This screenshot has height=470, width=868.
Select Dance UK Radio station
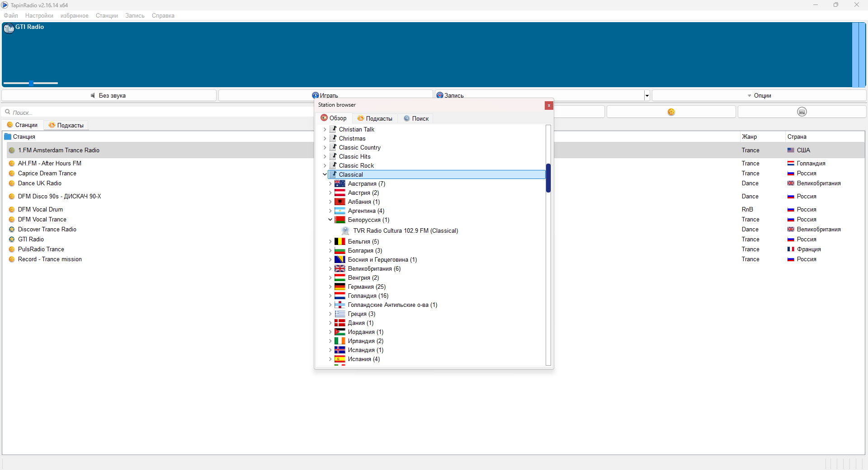pyautogui.click(x=40, y=183)
